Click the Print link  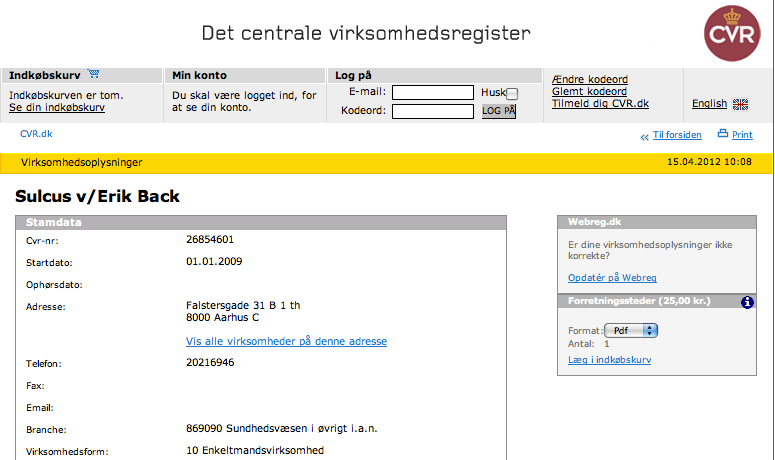pyautogui.click(x=742, y=135)
